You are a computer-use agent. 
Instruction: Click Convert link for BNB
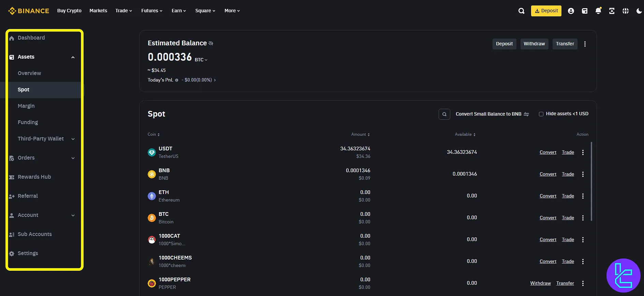coord(548,174)
